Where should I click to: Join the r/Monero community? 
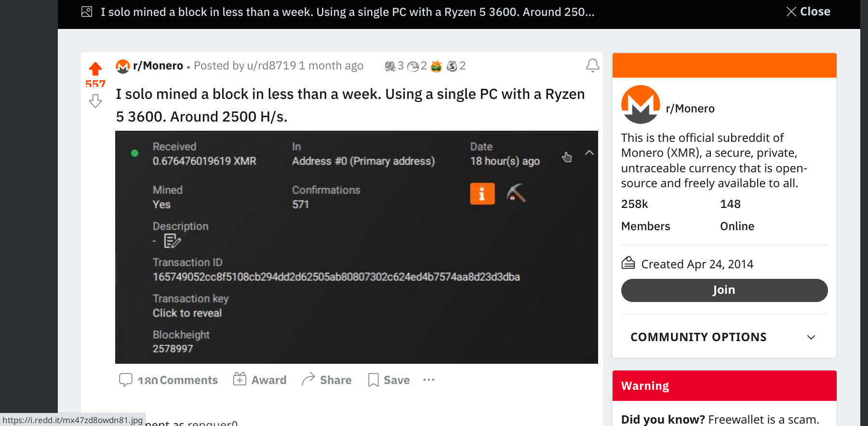click(724, 290)
